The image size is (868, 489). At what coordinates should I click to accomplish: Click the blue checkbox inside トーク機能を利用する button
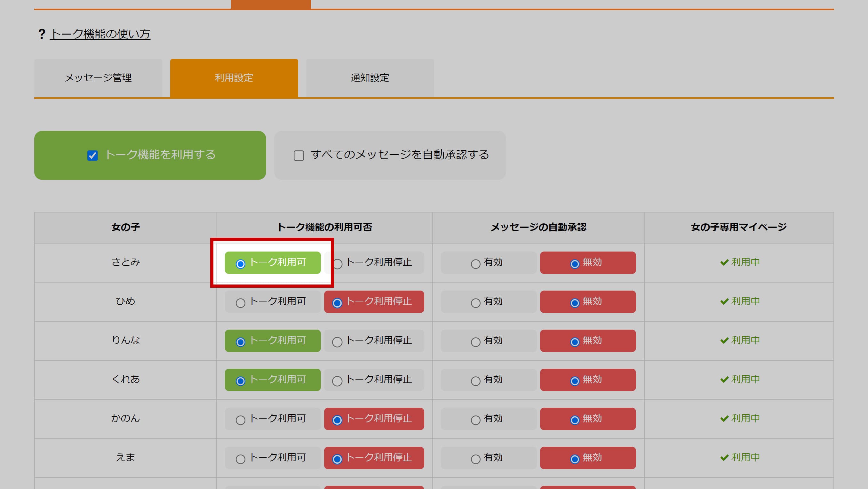pos(93,155)
